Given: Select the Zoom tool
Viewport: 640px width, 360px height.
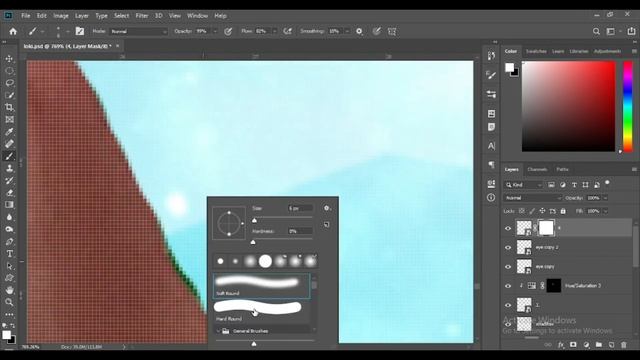Looking at the screenshot, I should coord(9,302).
